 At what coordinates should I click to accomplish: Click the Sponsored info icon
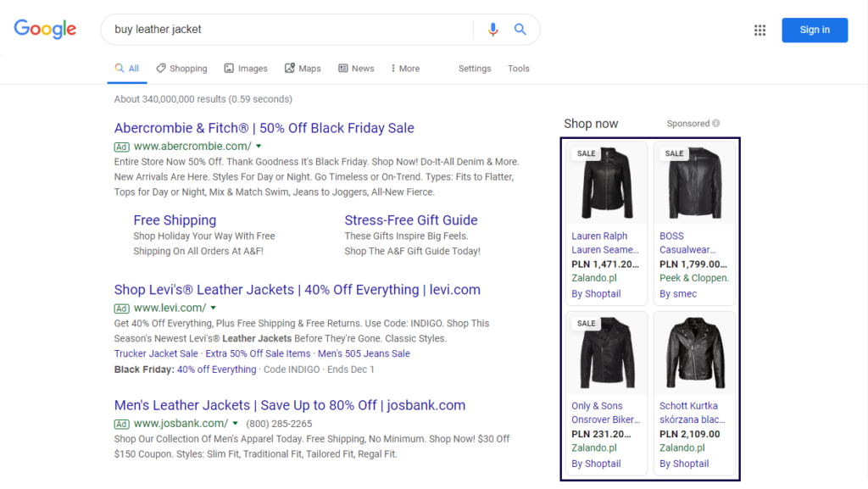click(x=716, y=124)
